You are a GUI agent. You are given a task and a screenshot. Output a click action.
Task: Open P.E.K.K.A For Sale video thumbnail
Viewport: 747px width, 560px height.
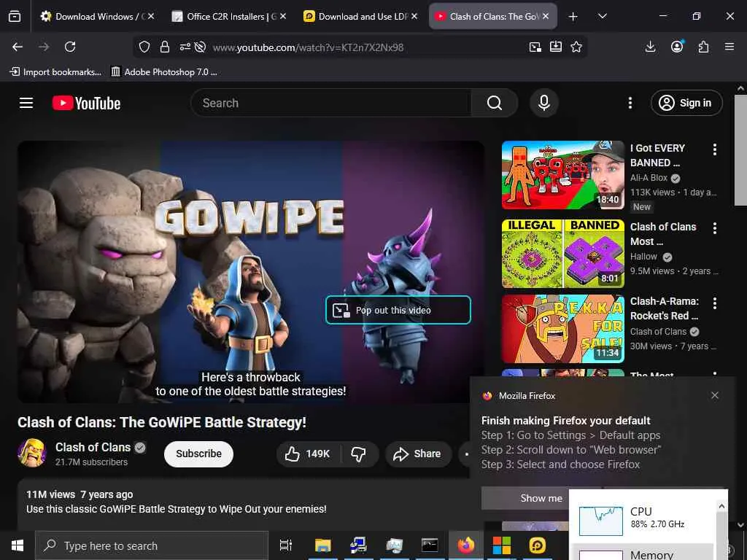(x=562, y=329)
